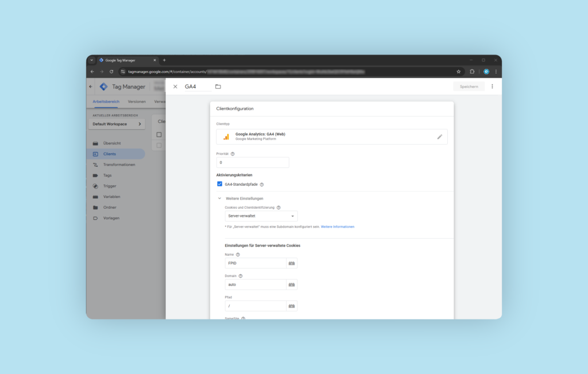Open the Server-verwaltet cookies dropdown

point(261,216)
